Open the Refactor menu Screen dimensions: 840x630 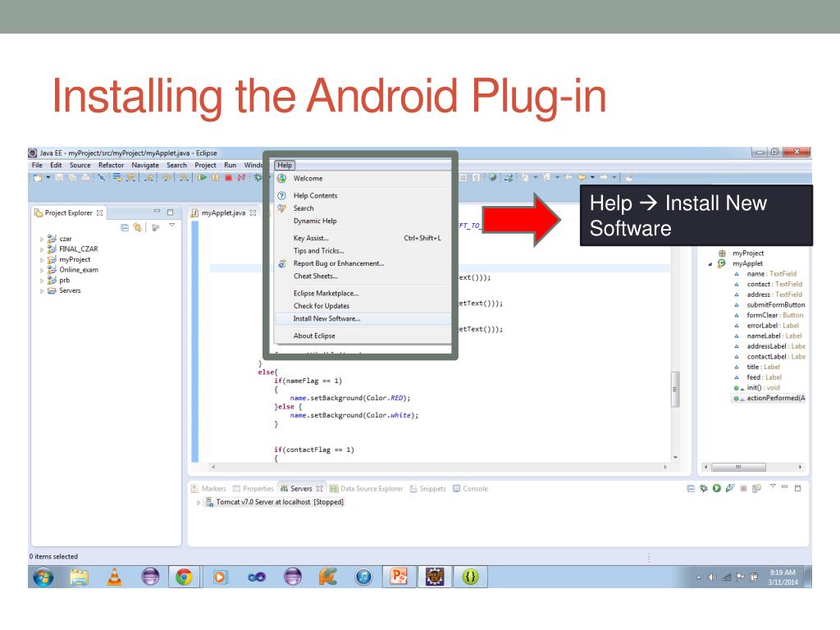click(111, 165)
